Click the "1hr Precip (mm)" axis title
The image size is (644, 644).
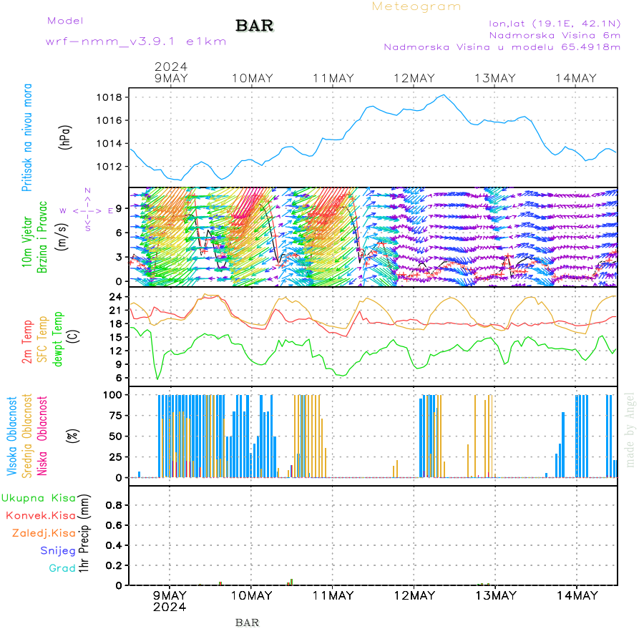(x=84, y=533)
